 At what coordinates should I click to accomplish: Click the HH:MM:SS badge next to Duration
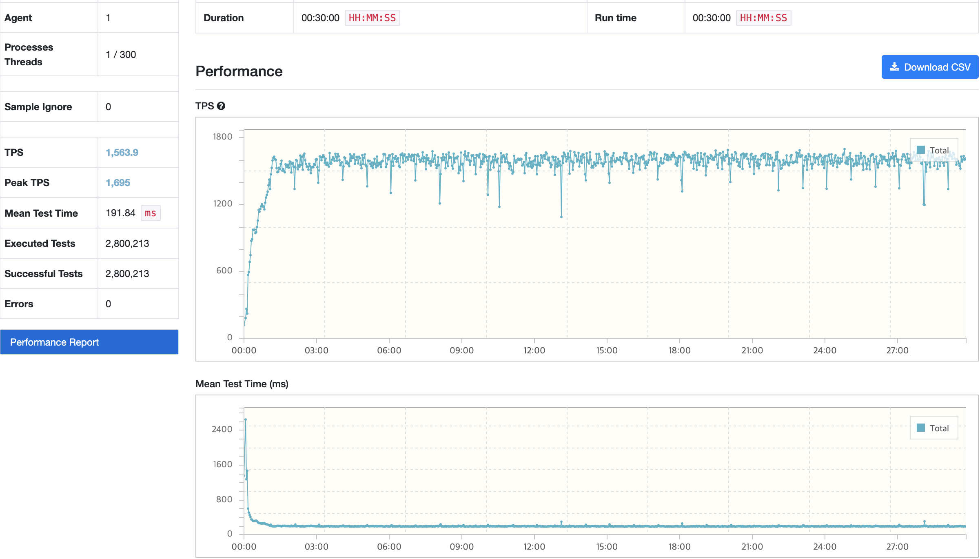coord(372,18)
